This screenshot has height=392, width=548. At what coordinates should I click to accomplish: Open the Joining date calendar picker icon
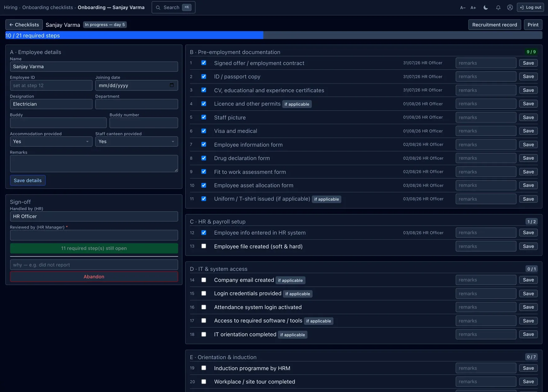pyautogui.click(x=172, y=85)
